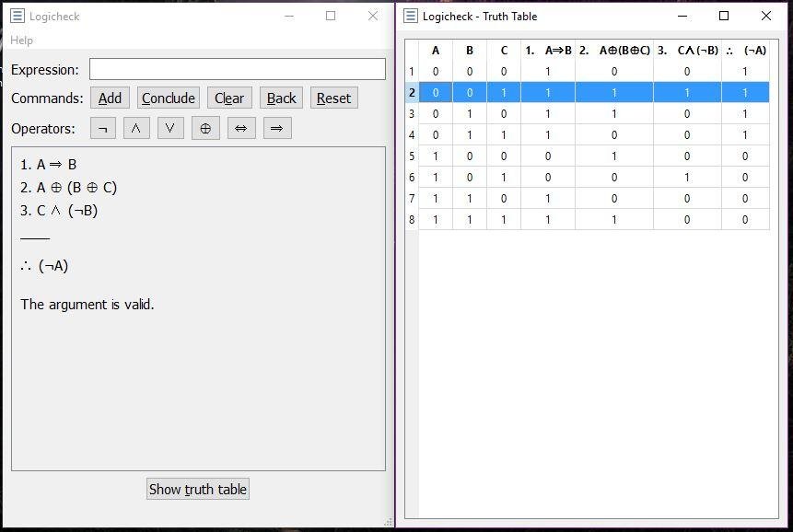Click the Reset button
Screen dimensions: 793x532
[x=333, y=98]
